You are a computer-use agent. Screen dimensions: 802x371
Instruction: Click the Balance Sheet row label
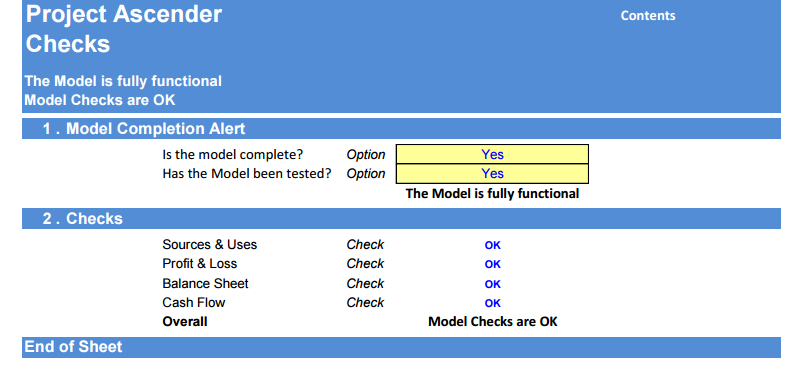click(x=205, y=283)
